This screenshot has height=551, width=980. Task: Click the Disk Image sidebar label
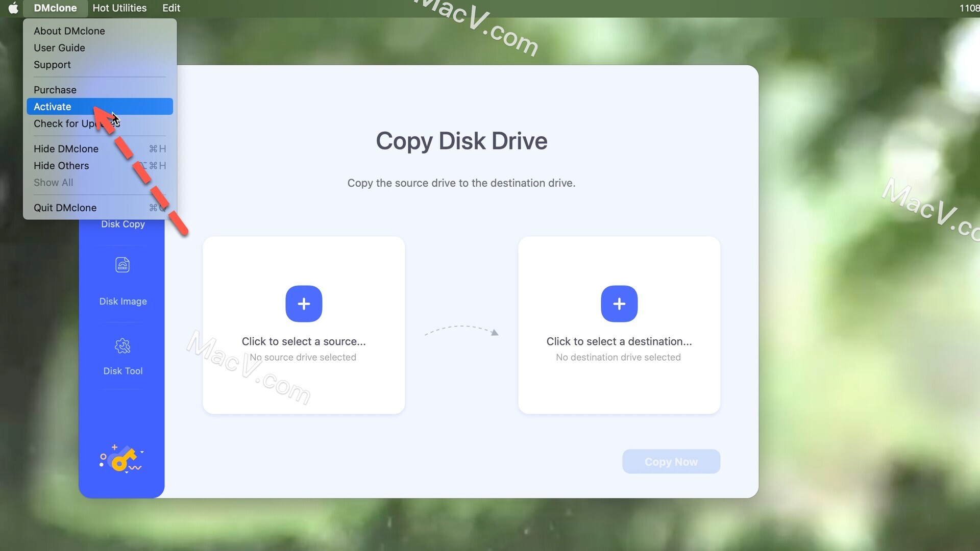pyautogui.click(x=123, y=301)
